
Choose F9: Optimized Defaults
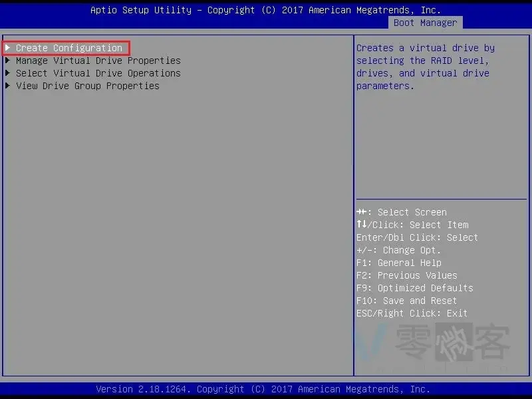(414, 288)
